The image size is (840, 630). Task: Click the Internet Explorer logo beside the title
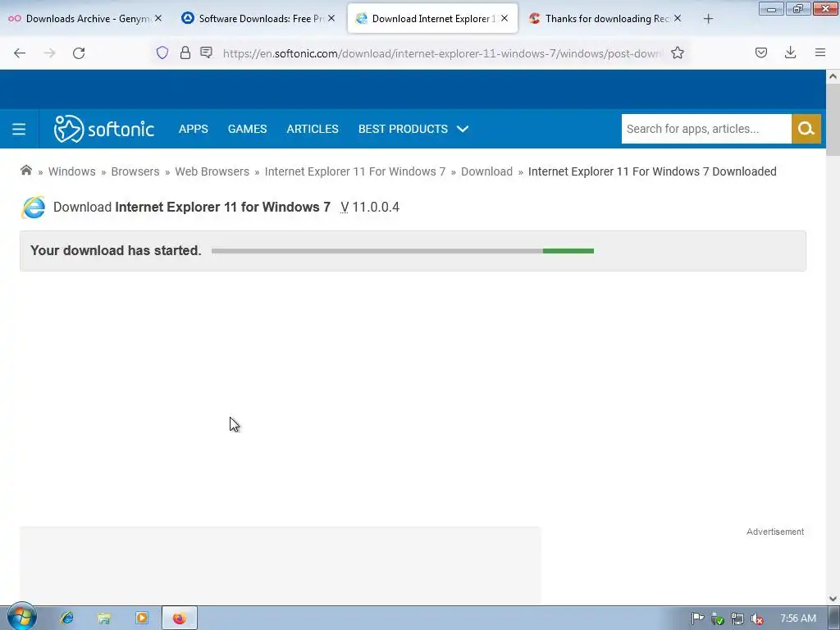(33, 208)
